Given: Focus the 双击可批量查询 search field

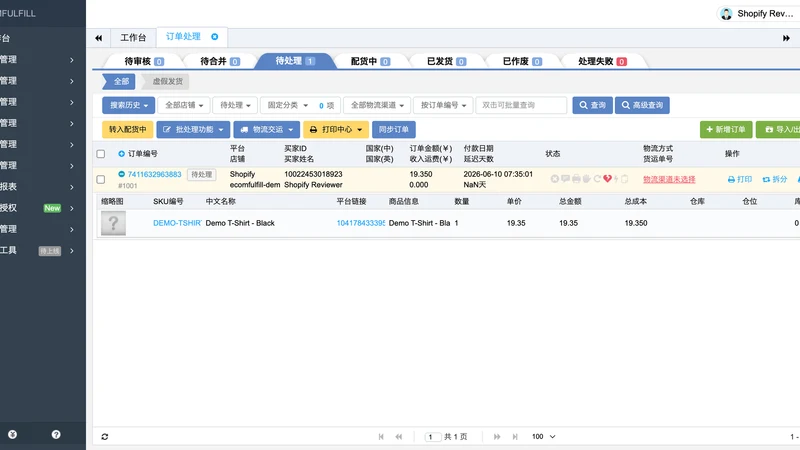Looking at the screenshot, I should click(x=521, y=105).
